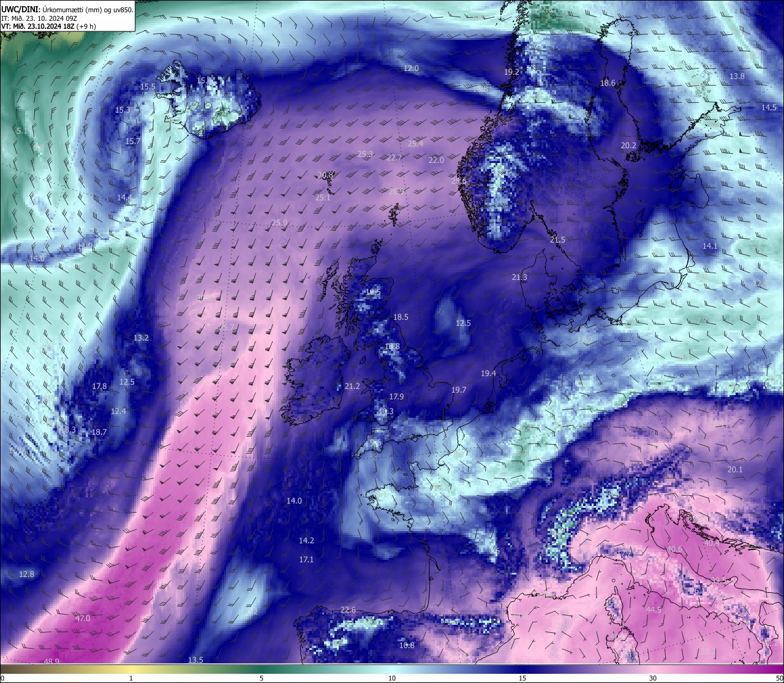Image resolution: width=784 pixels, height=683 pixels.
Task: Click the 17.8 value in the western Atlantic
Action: pos(99,387)
